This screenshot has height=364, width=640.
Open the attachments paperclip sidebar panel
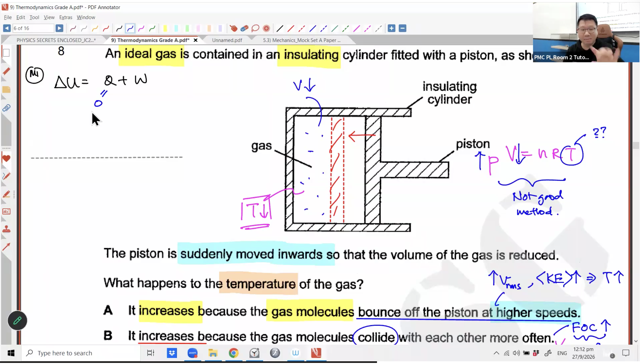(x=6, y=108)
